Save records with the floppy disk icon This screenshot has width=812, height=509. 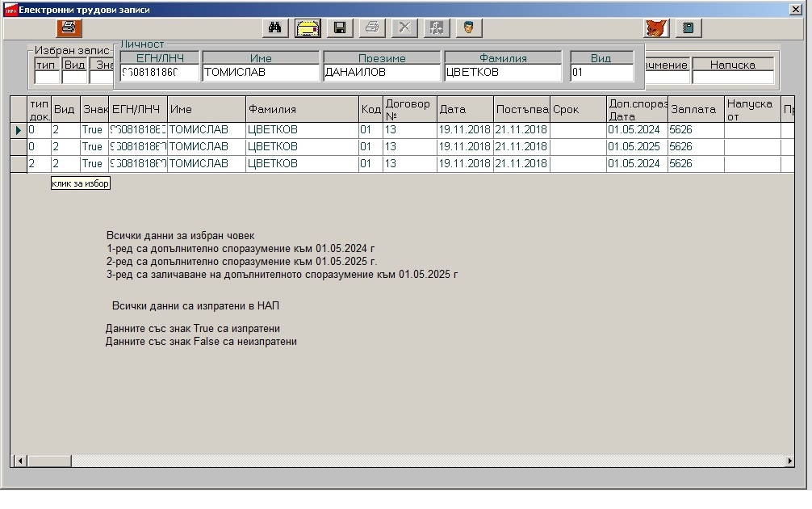(x=340, y=28)
